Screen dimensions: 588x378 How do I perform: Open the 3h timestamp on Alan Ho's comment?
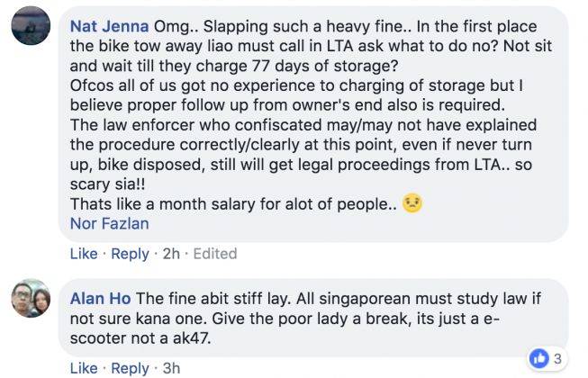point(171,368)
